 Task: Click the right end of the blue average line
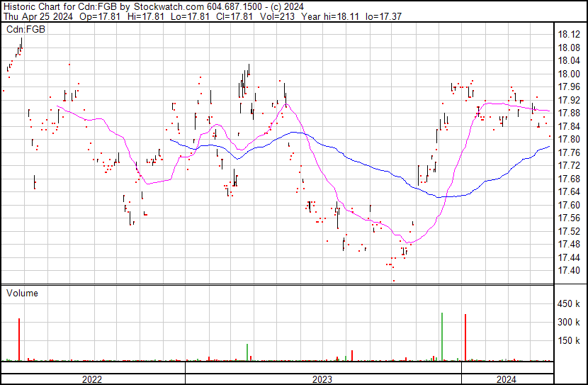pyautogui.click(x=549, y=147)
